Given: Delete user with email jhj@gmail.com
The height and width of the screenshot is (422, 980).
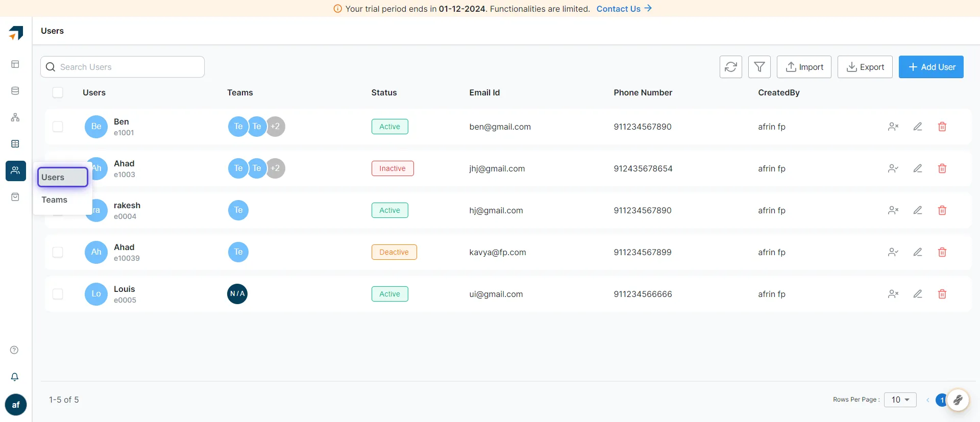Looking at the screenshot, I should (x=942, y=168).
